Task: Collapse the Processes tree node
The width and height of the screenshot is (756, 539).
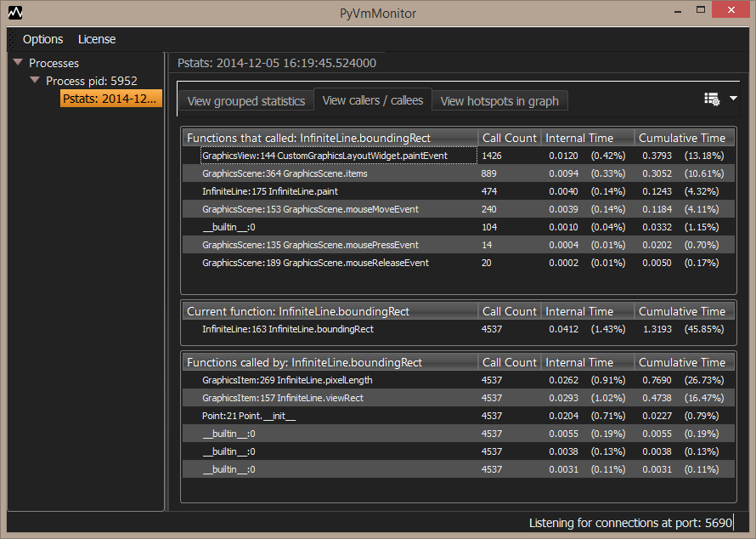Action: (19, 62)
